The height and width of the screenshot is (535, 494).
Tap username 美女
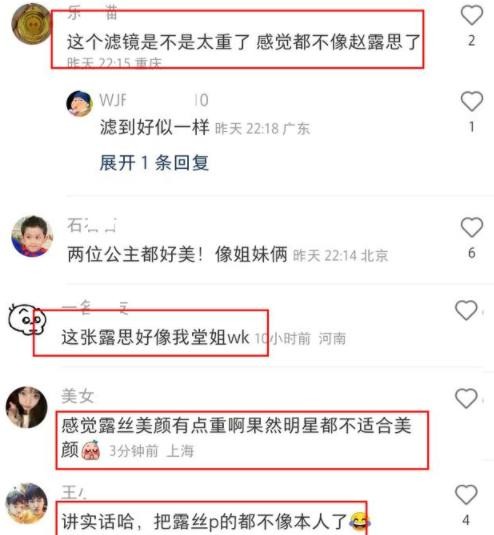78,396
